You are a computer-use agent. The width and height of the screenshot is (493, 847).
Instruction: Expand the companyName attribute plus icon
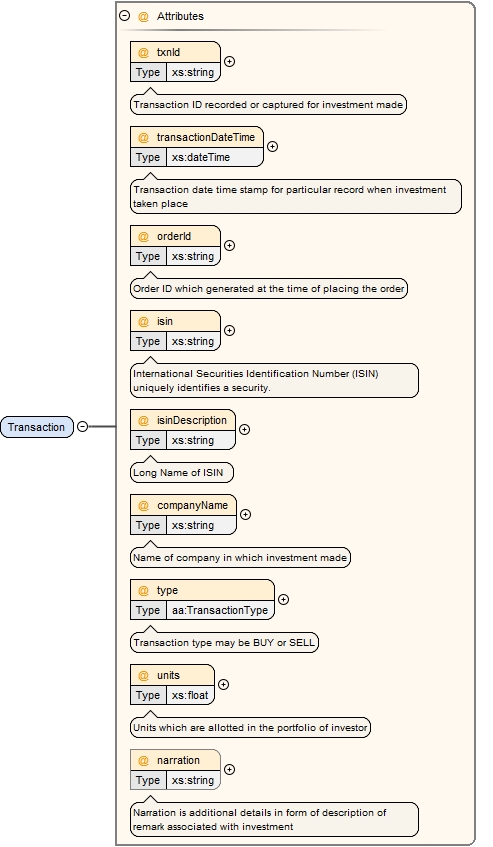(x=245, y=515)
